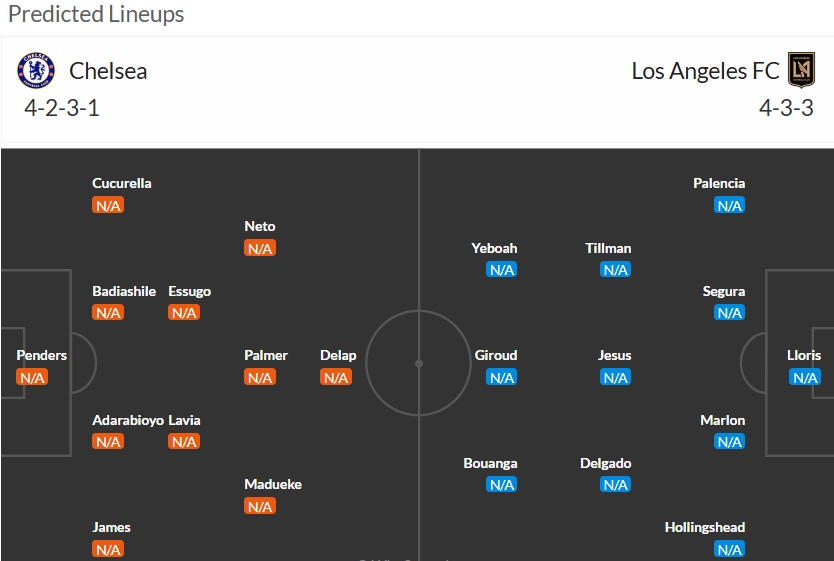The image size is (834, 561).
Task: Click the Predicted Lineups heading
Action: tap(96, 14)
